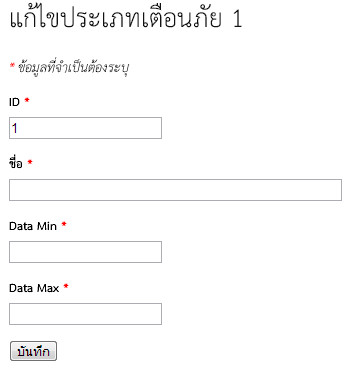
Task: Click the word Max in Data Max label
Action: click(x=48, y=288)
